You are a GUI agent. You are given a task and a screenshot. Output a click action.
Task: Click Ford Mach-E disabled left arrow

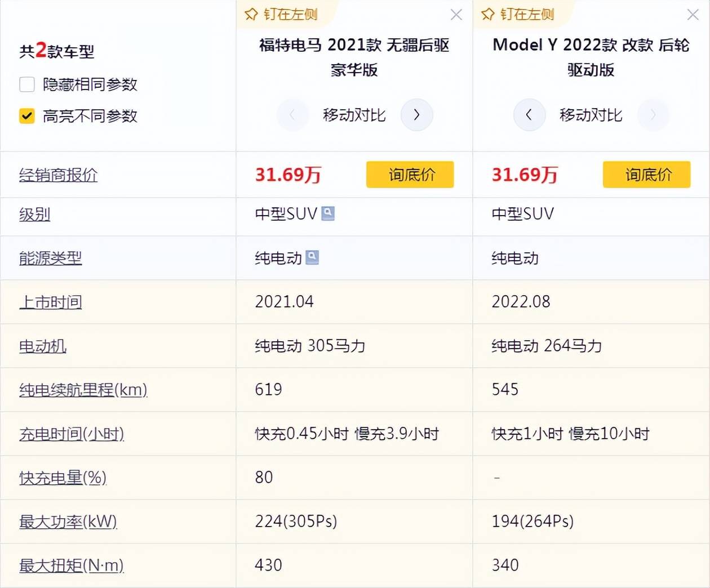[x=292, y=115]
